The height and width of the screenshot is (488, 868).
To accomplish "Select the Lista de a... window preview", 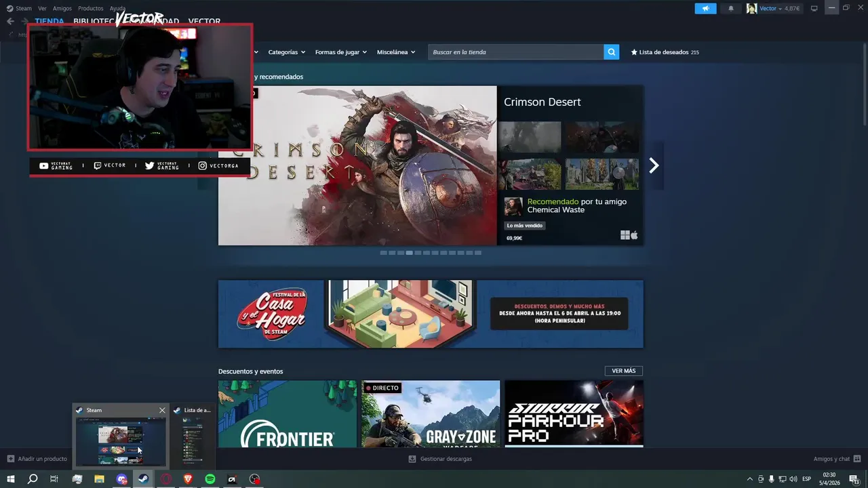I will tap(193, 437).
